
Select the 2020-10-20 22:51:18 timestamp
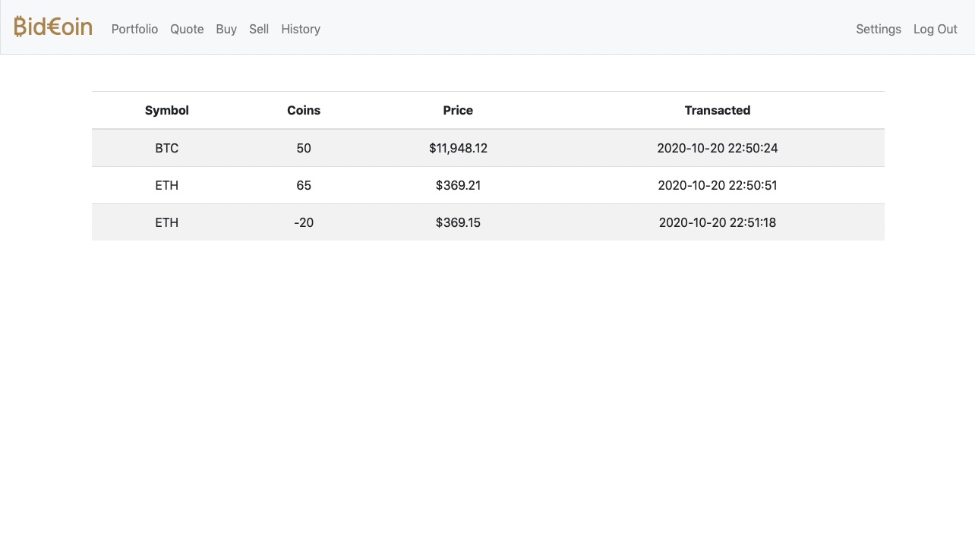pos(717,222)
